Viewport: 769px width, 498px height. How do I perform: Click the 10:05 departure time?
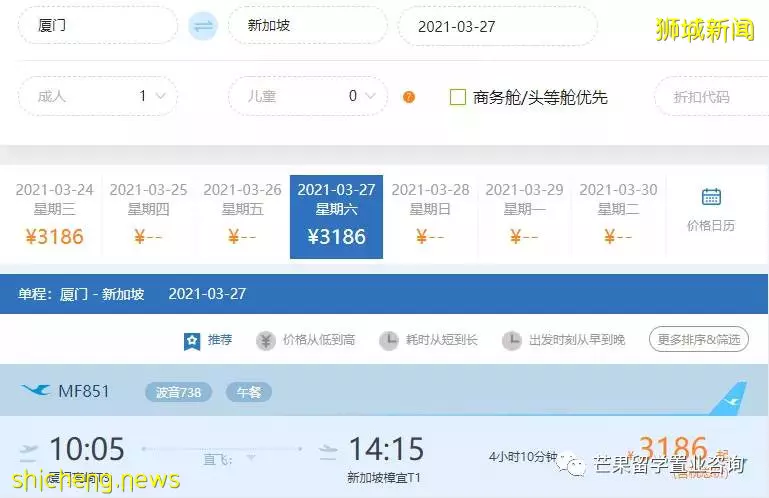click(87, 449)
